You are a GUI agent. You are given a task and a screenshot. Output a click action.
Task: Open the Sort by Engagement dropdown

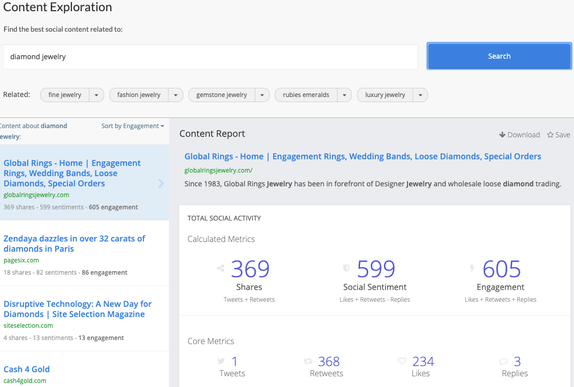click(133, 126)
